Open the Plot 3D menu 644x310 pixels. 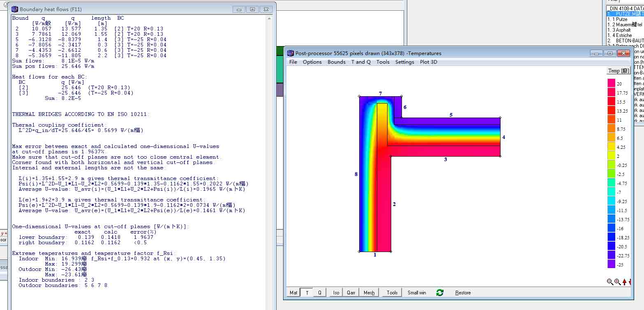(x=428, y=62)
